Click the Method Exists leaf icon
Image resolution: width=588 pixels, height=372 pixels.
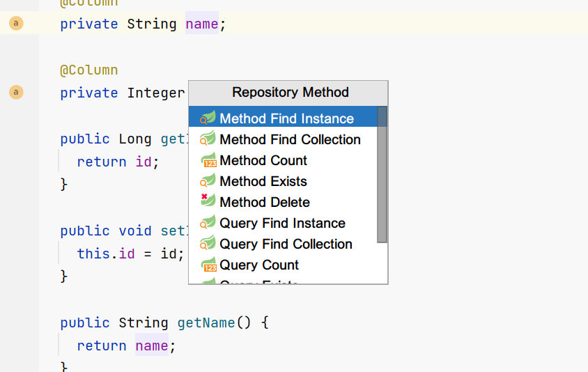click(208, 180)
